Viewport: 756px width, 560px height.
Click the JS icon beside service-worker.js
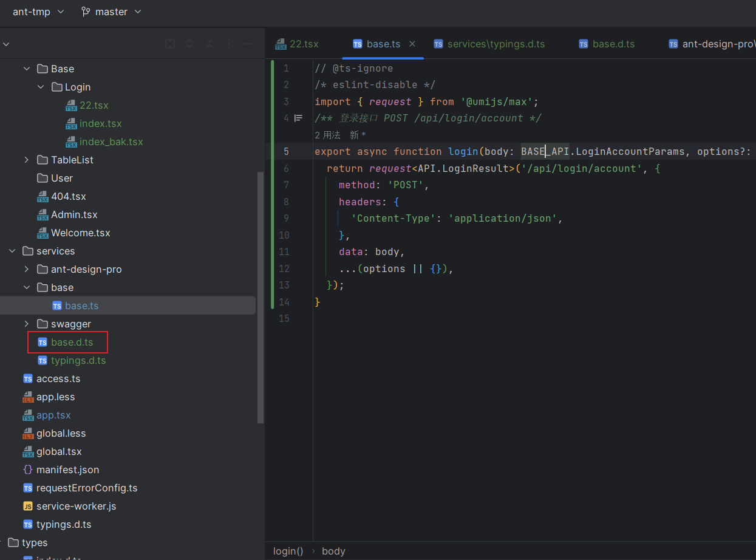pos(27,506)
